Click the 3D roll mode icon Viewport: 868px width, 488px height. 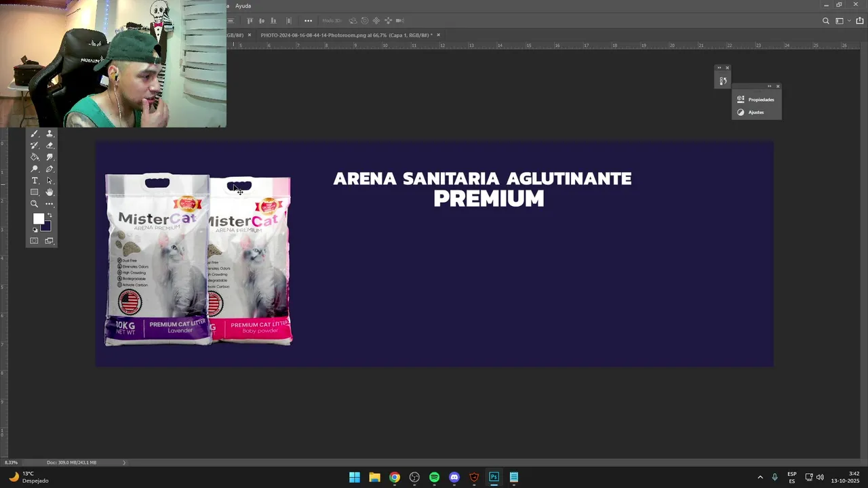365,20
